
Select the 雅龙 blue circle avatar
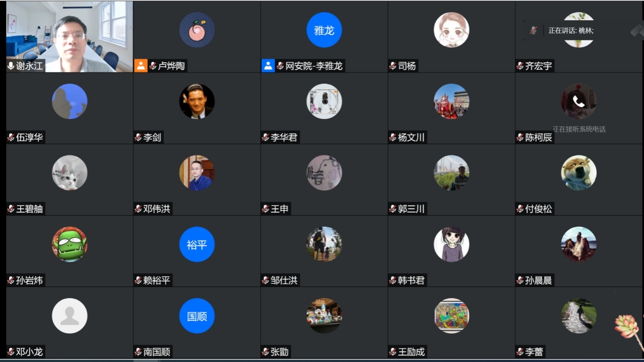(x=324, y=30)
